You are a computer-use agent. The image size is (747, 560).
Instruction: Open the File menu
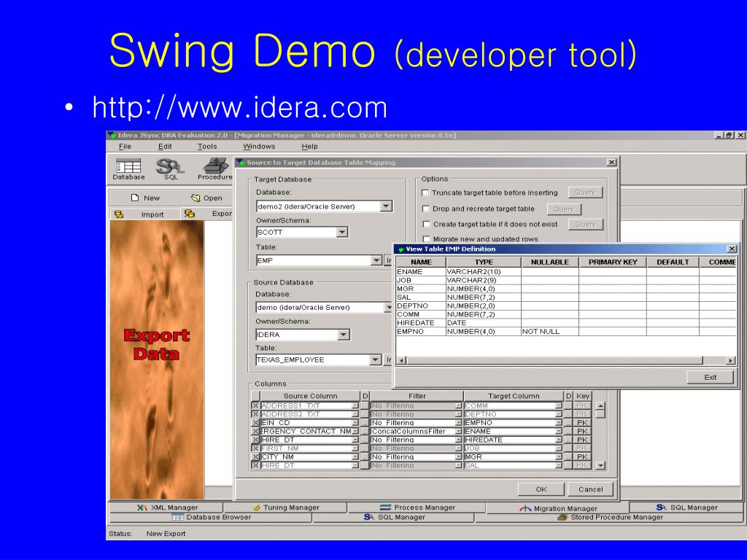(125, 147)
